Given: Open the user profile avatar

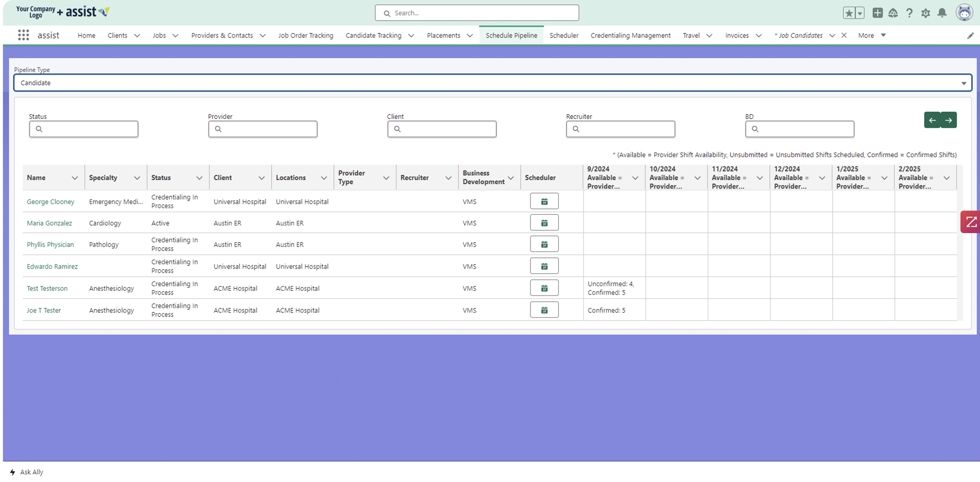Looking at the screenshot, I should [x=964, y=13].
